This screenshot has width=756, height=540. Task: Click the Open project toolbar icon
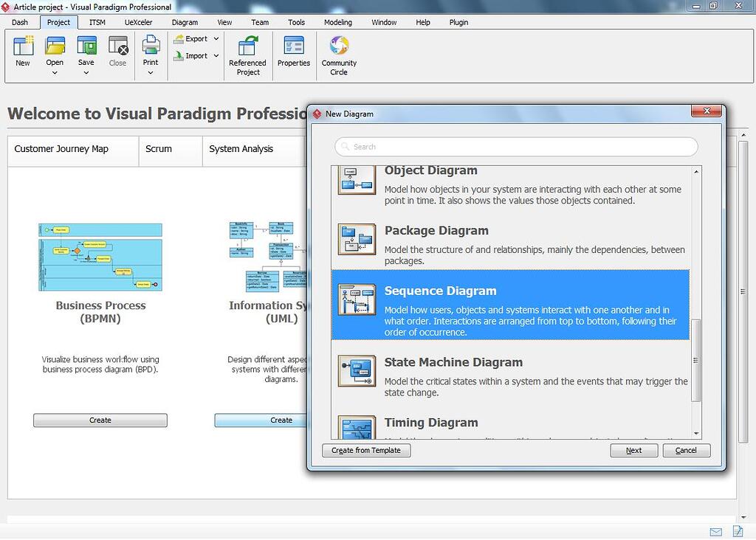[55, 47]
